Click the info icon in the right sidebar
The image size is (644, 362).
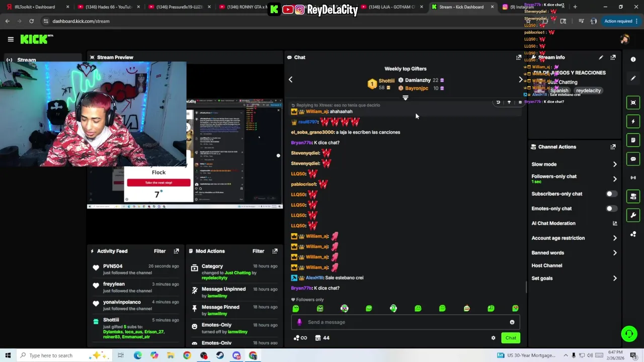click(633, 59)
